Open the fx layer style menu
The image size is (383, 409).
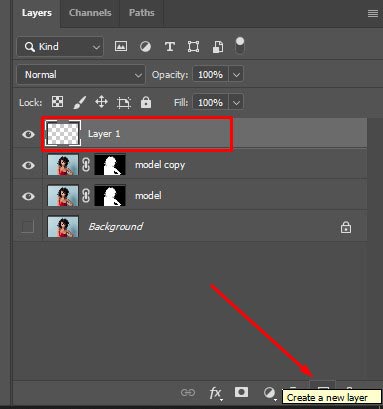tap(215, 393)
